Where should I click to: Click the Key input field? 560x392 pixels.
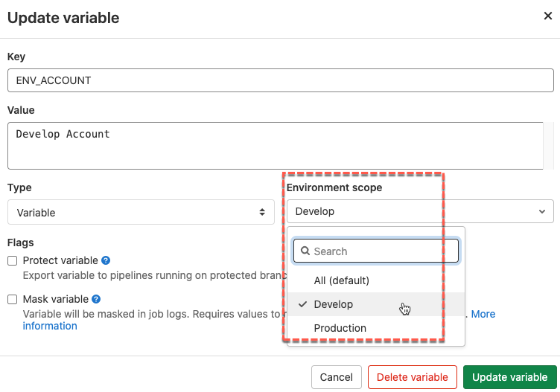click(280, 80)
